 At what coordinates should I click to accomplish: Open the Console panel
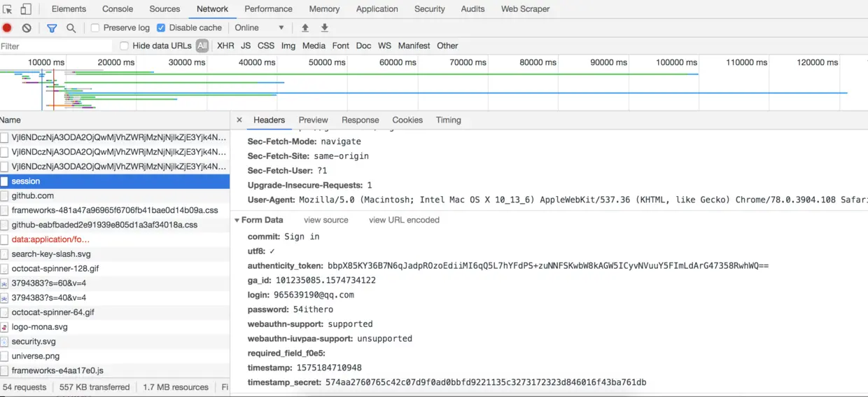(x=118, y=9)
